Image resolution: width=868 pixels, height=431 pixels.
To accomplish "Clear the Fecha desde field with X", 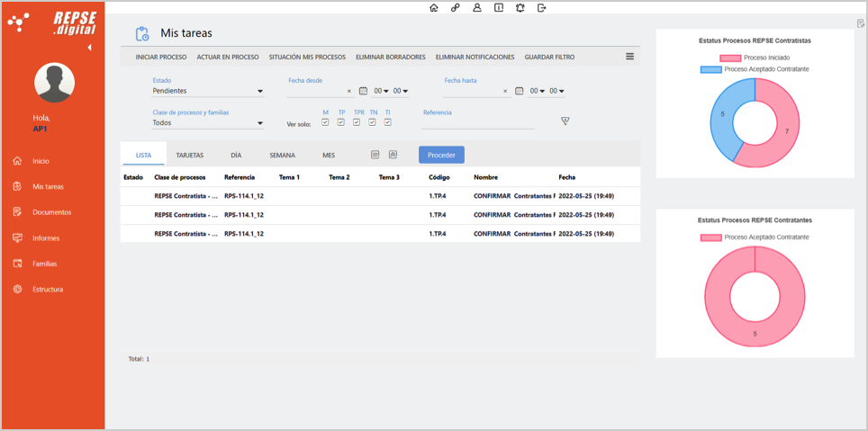I will pos(349,91).
